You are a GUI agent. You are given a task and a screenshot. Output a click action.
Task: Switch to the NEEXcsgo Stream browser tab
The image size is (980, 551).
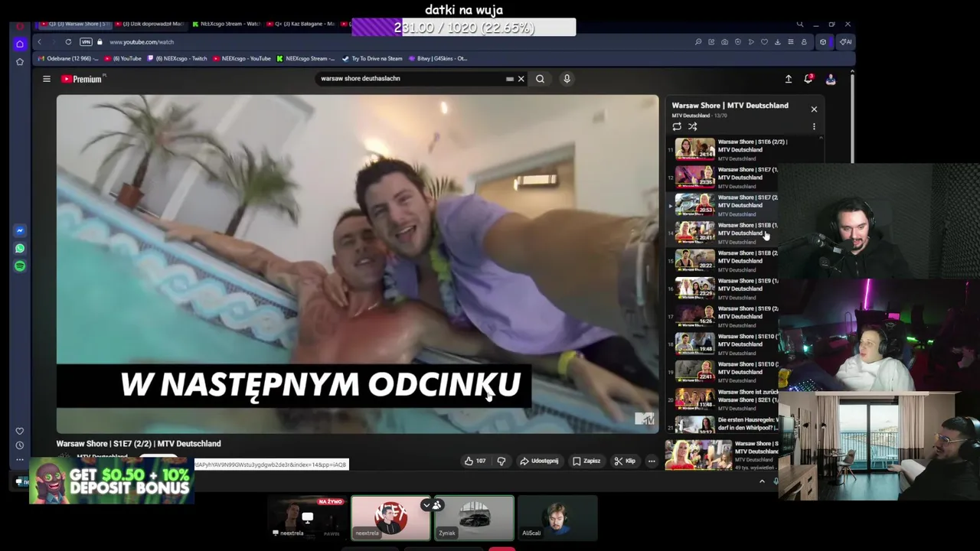227,24
